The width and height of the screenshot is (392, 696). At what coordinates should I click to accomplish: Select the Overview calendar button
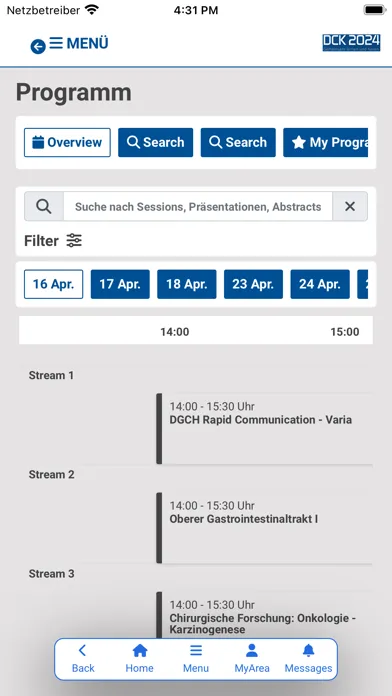coord(67,142)
